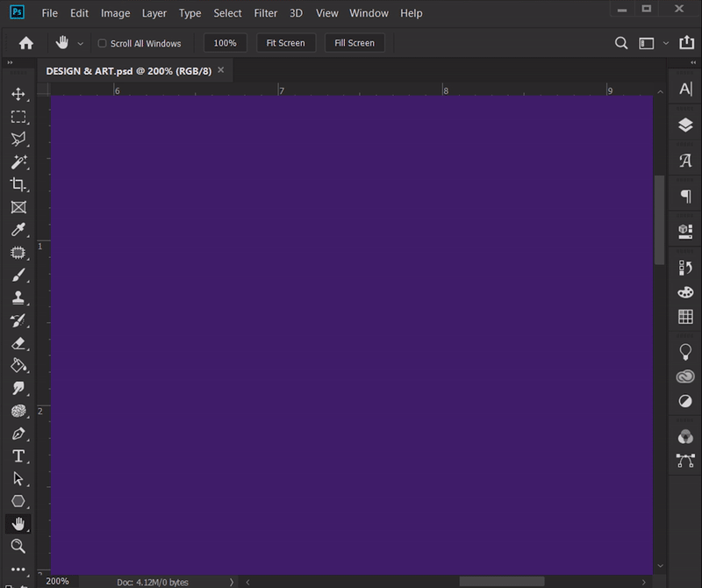Viewport: 702px width, 588px height.
Task: Open the Filter menu
Action: (266, 13)
